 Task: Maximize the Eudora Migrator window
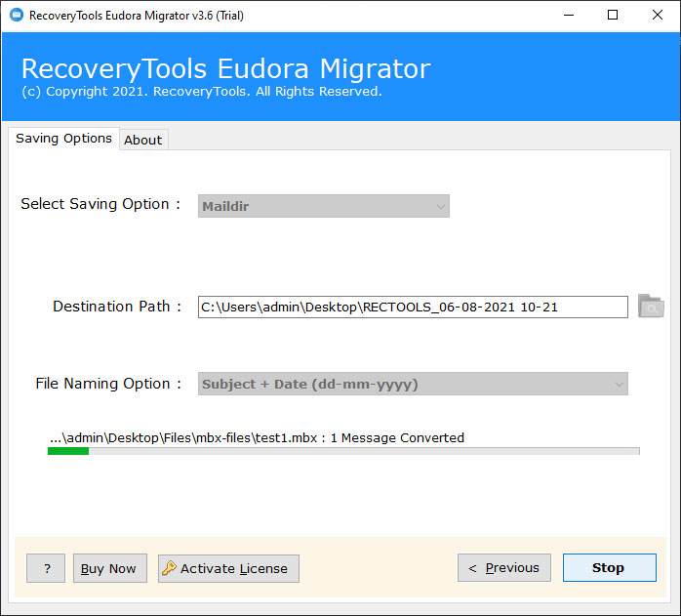pyautogui.click(x=613, y=16)
